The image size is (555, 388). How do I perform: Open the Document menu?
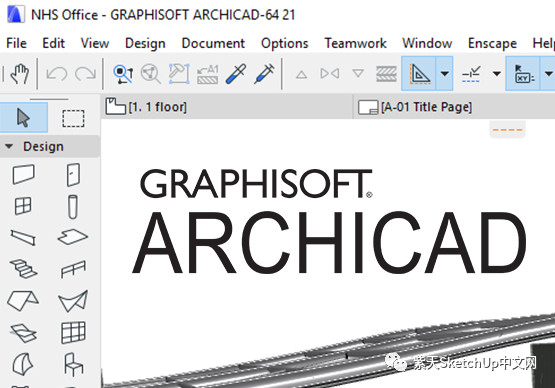[x=213, y=43]
